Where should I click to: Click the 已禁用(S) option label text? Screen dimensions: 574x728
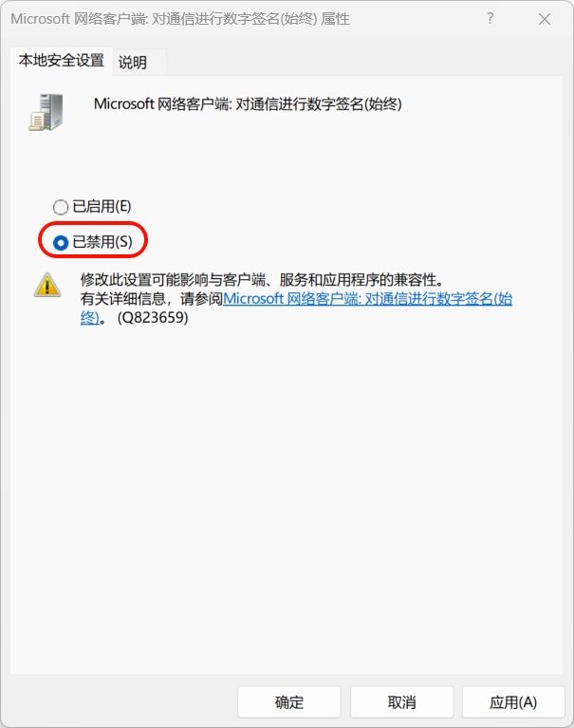tap(102, 242)
